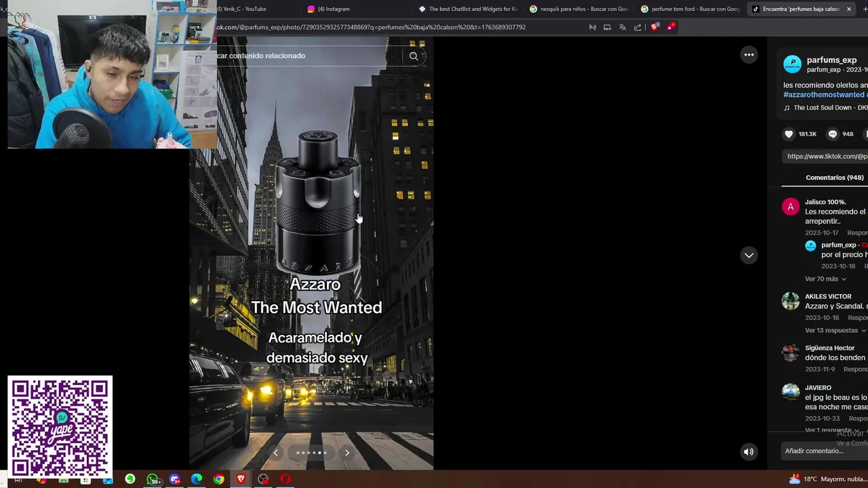Switch to perfume tom ford Google tab
Screen dimensions: 868x488
(x=690, y=9)
